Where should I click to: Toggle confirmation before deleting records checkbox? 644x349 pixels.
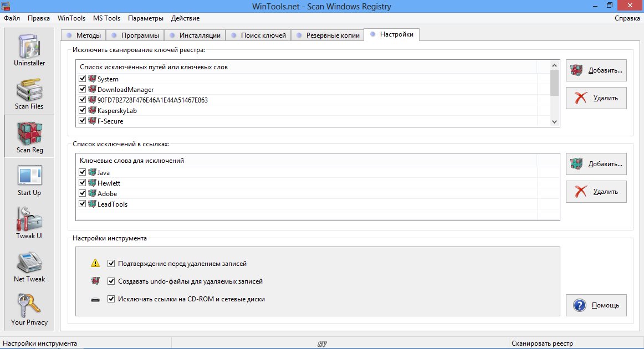[x=111, y=264]
